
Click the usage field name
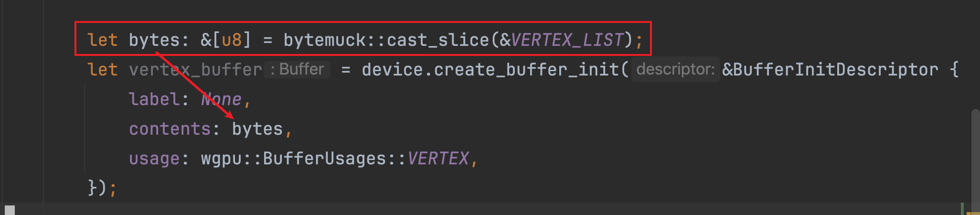tap(154, 159)
